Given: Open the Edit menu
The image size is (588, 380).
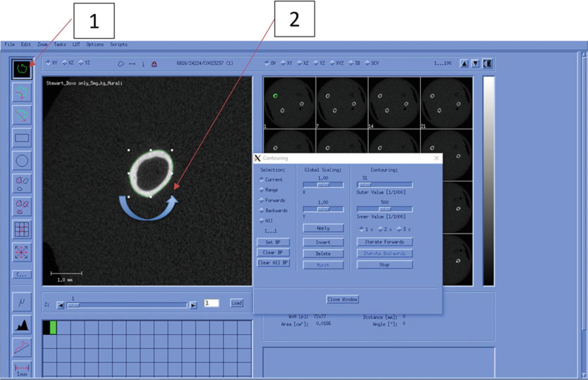Looking at the screenshot, I should tap(26, 44).
